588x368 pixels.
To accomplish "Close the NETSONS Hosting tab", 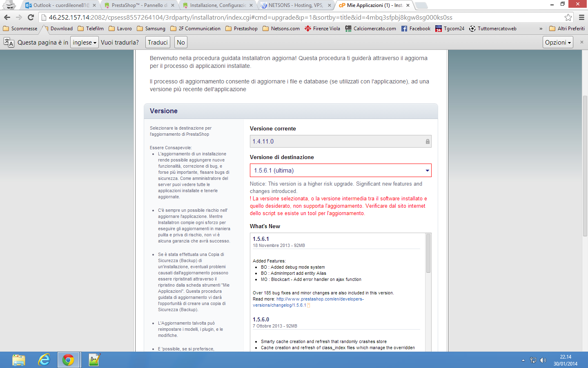I will (x=330, y=5).
